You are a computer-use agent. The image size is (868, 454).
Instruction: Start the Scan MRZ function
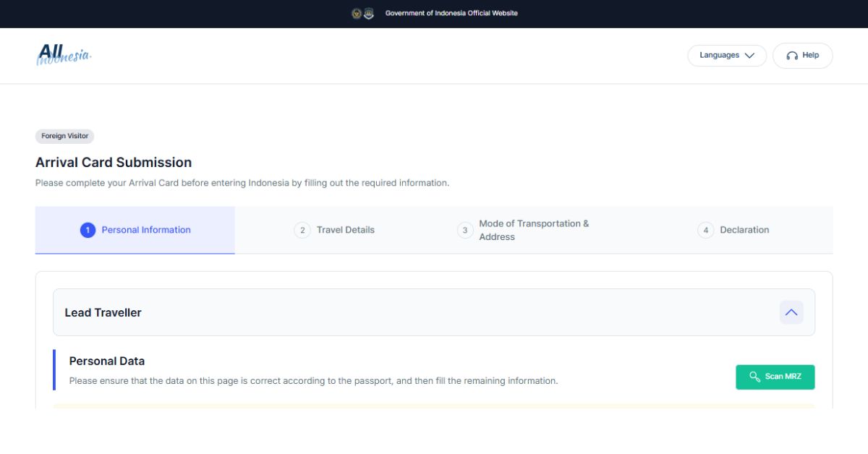coord(775,377)
